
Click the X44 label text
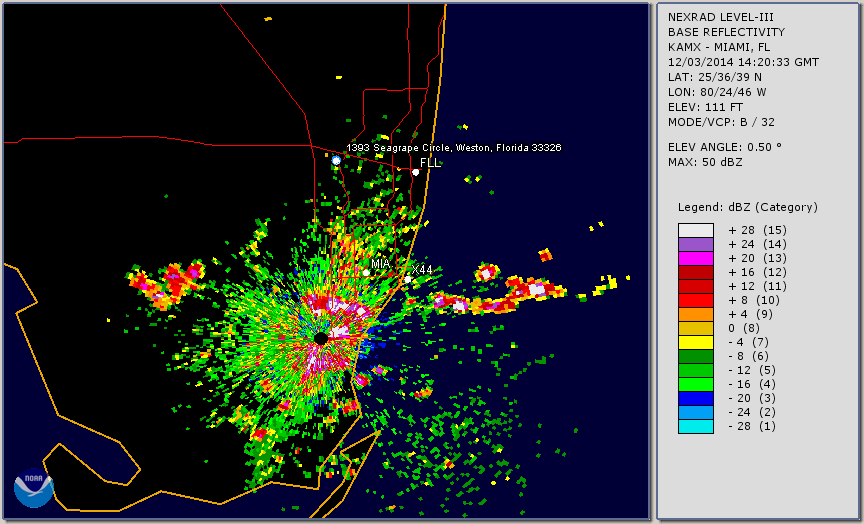coord(422,269)
